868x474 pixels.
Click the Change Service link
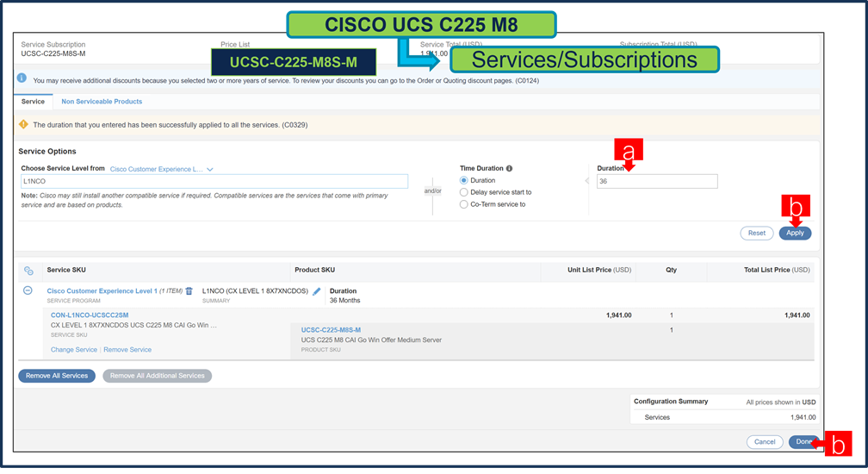coord(74,350)
